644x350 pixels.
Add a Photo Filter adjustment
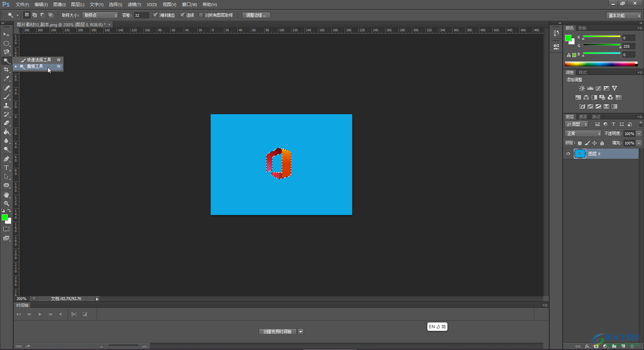(x=602, y=97)
